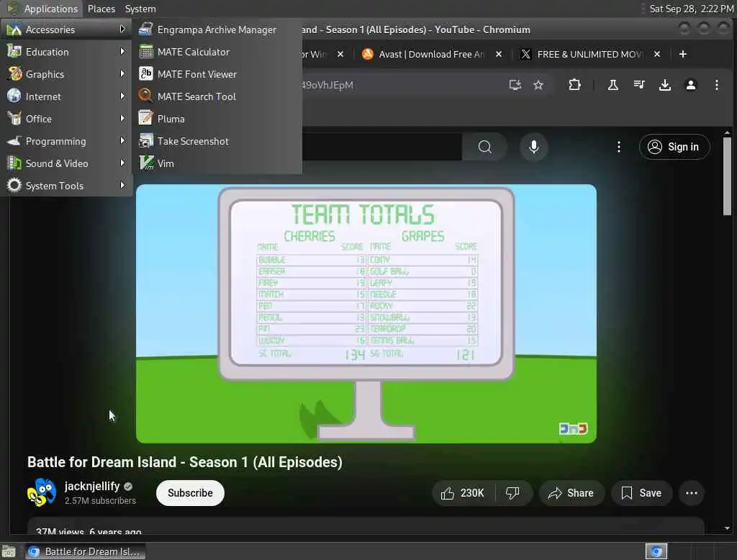Expand Education submenu
Viewport: 737px width, 560px height.
(65, 52)
